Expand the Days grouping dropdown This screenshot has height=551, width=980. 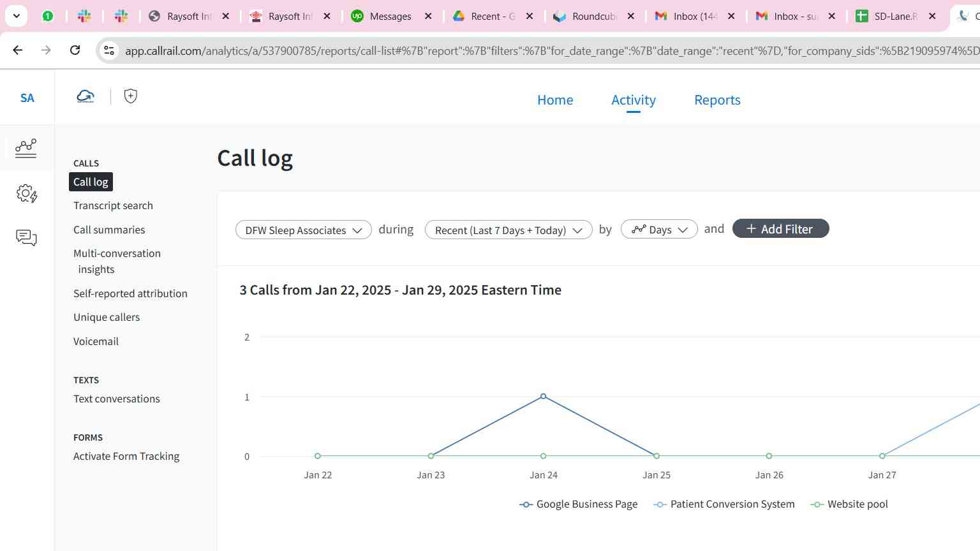(x=659, y=230)
